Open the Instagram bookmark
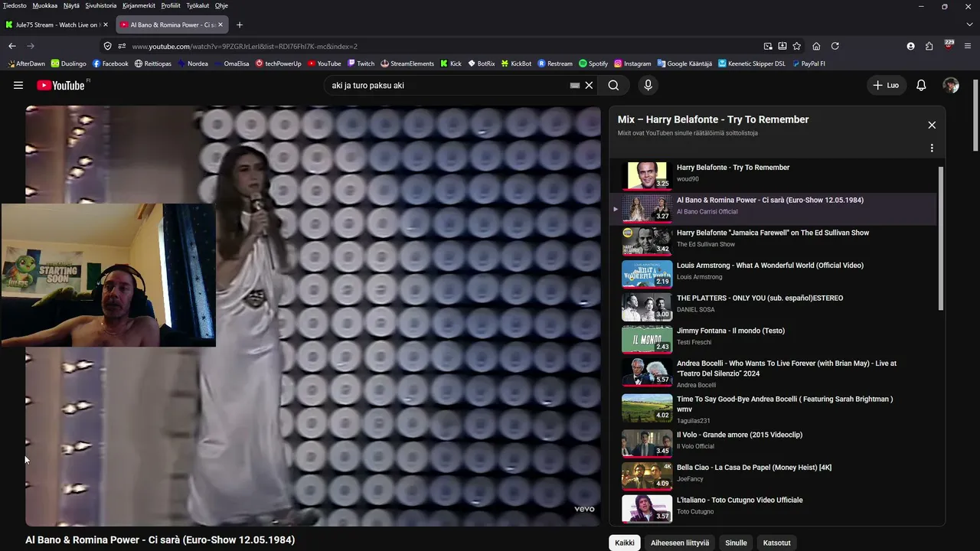This screenshot has height=551, width=980. pos(632,64)
